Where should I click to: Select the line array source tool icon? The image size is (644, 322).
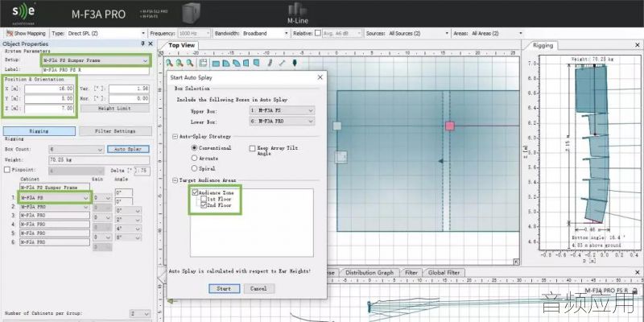click(270, 64)
